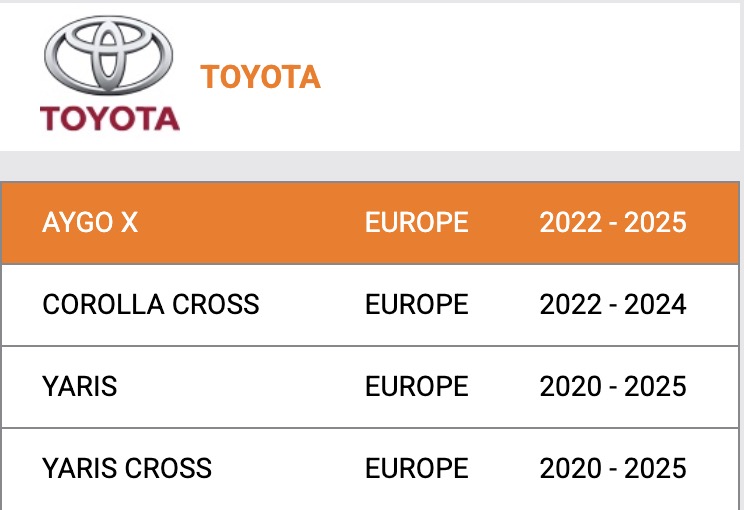The height and width of the screenshot is (510, 744).
Task: Click EUROPE in the YARIS CROSS row
Action: point(416,468)
